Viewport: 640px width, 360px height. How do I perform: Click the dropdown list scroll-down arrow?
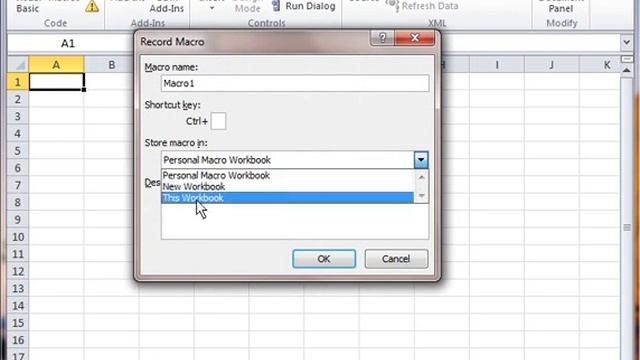[x=421, y=196]
